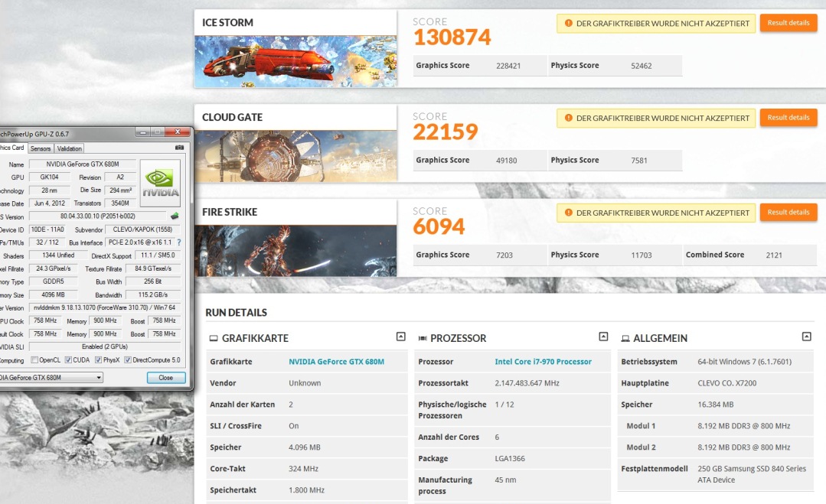Click the Fire Strike physics score 11703
This screenshot has height=504, width=826.
tap(641, 255)
